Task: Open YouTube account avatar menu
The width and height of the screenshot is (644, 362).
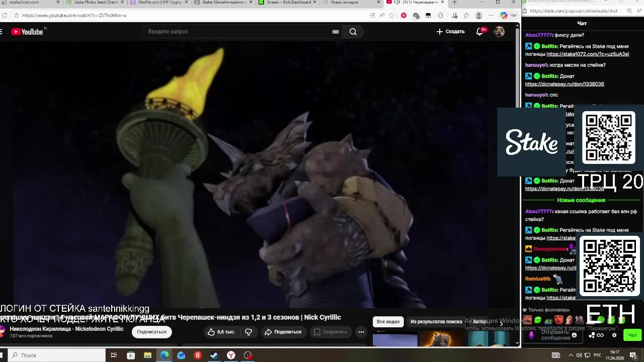Action: (x=499, y=32)
